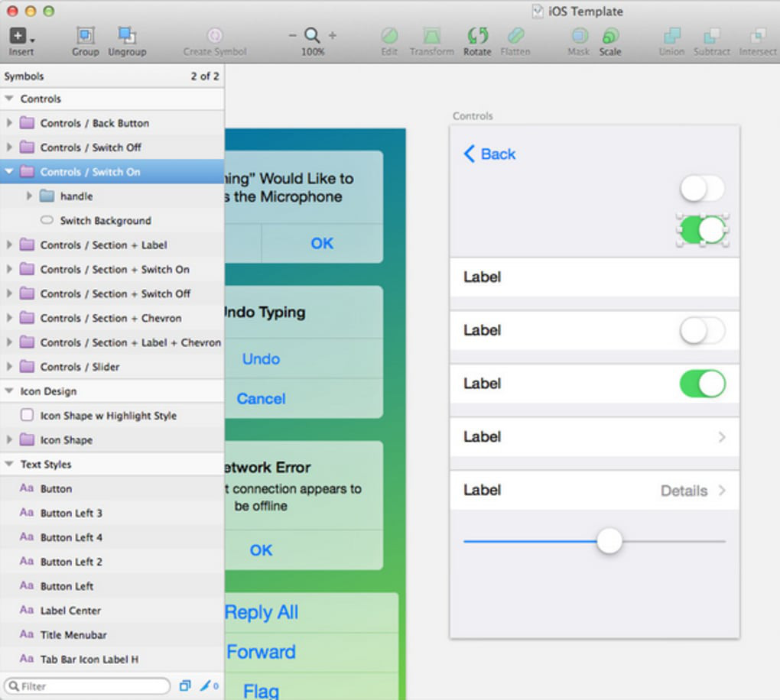Expand Controls / Section + Label group
The width and height of the screenshot is (780, 700).
(x=9, y=245)
